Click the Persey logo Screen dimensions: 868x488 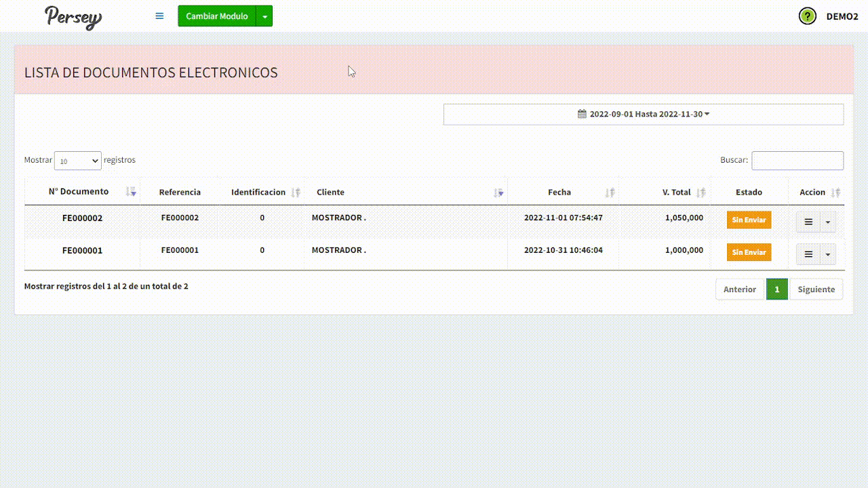(x=73, y=17)
